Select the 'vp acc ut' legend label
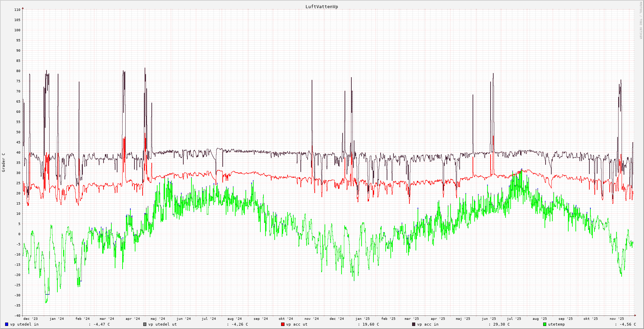The height and width of the screenshot is (329, 644). [x=297, y=324]
